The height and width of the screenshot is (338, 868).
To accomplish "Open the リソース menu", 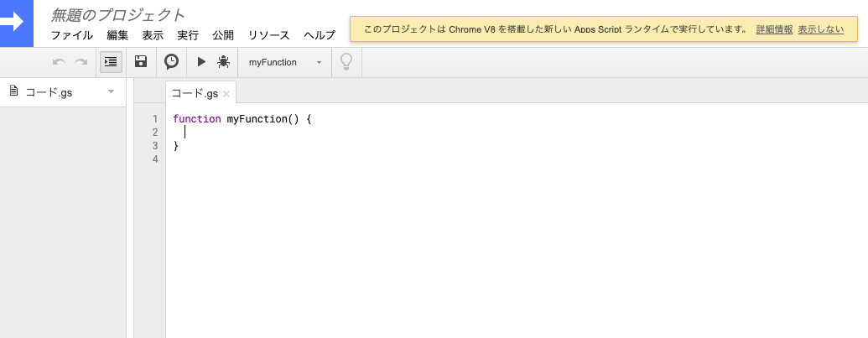I will coord(268,35).
